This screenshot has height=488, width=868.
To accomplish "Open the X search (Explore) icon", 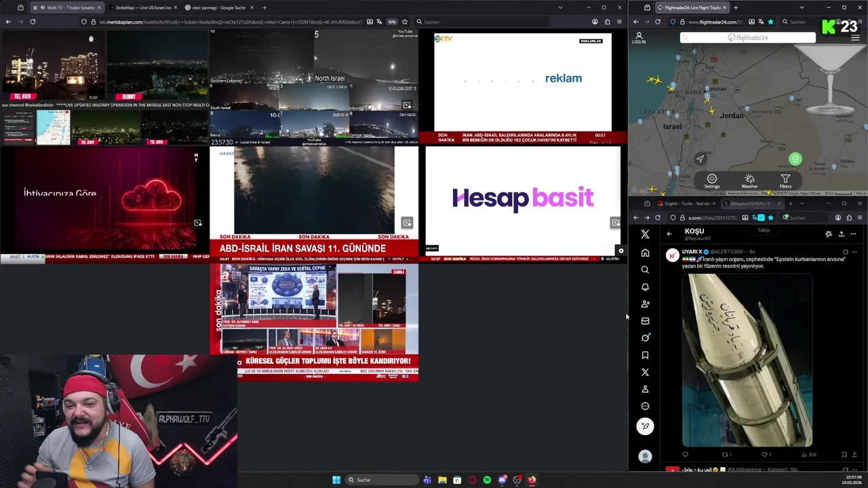I will (x=645, y=269).
